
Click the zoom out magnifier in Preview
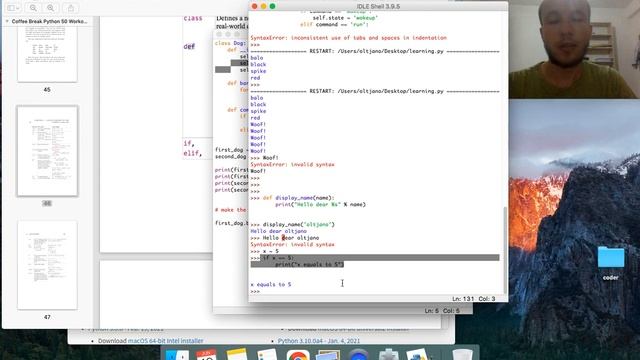pyautogui.click(x=33, y=8)
